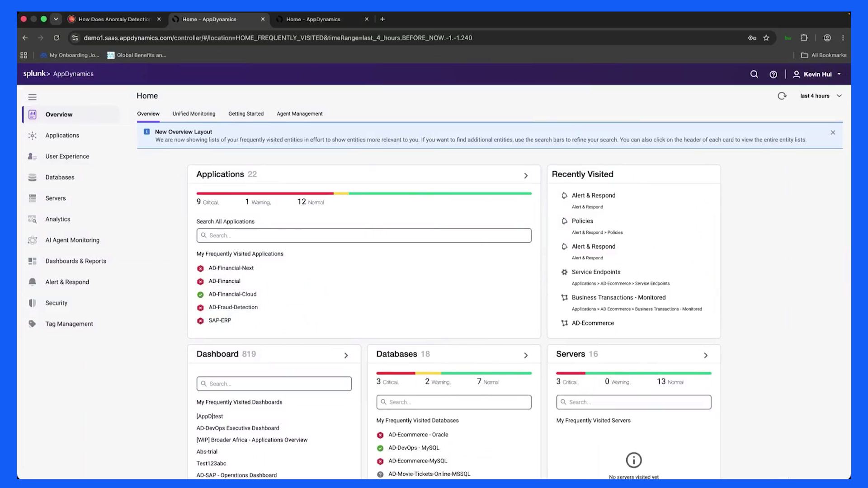This screenshot has height=488, width=868.
Task: Switch to How Does Anomaly Detection browser tab
Action: coord(114,19)
